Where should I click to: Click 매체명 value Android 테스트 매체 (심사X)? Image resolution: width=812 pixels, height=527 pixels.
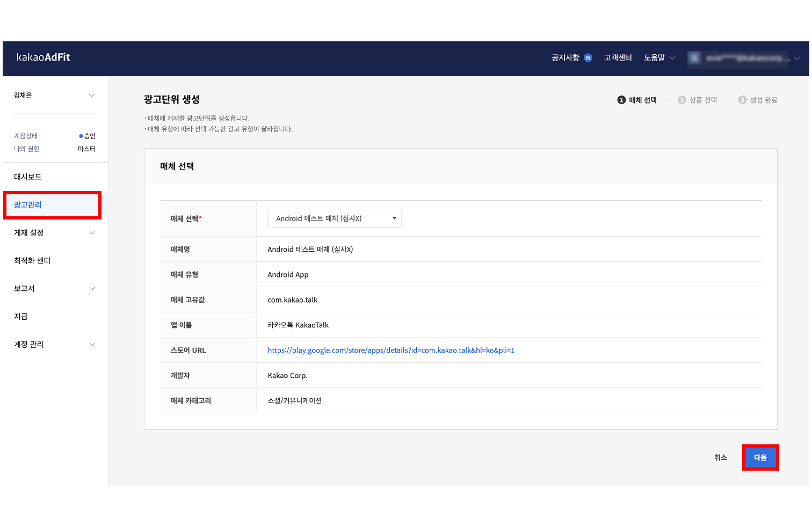pos(310,249)
